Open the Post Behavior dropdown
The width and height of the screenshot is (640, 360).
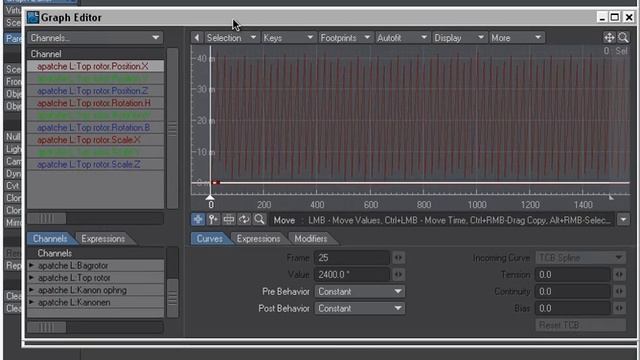[360, 308]
